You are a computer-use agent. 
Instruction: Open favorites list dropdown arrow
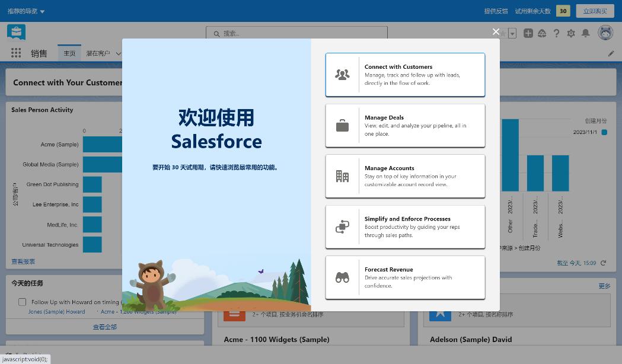coord(512,33)
